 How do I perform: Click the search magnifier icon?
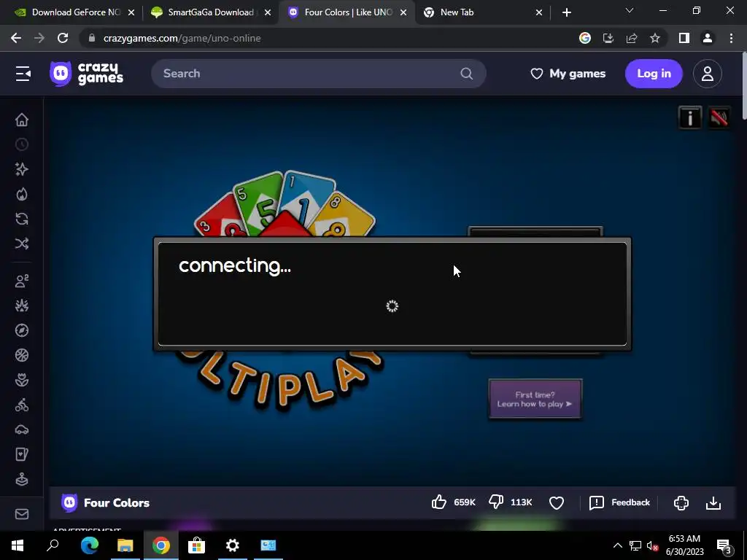(x=466, y=74)
